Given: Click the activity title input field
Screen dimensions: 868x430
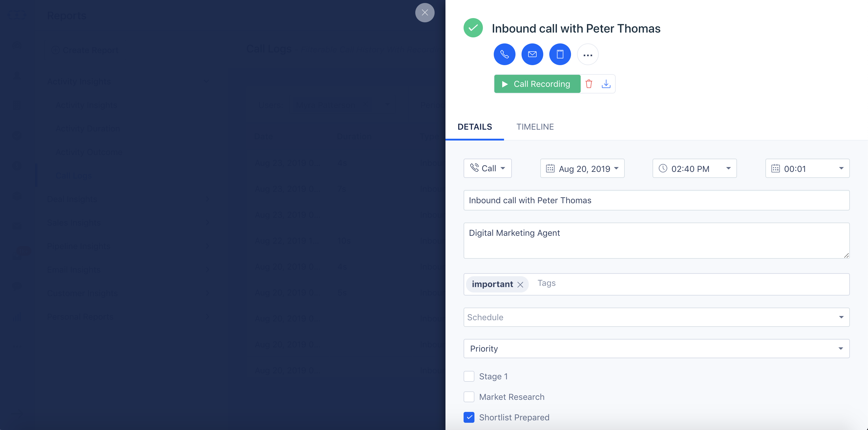Looking at the screenshot, I should 656,200.
